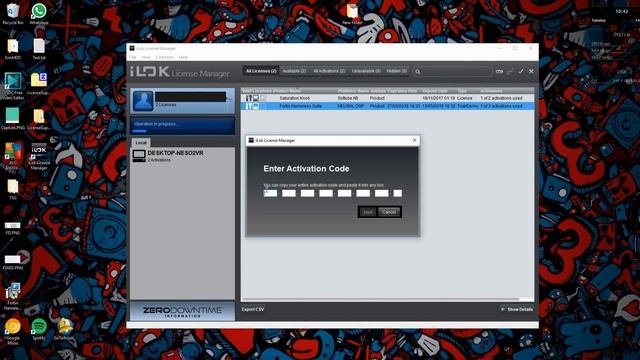This screenshot has height=360, width=640.
Task: Open the Help menu
Action: (183, 58)
